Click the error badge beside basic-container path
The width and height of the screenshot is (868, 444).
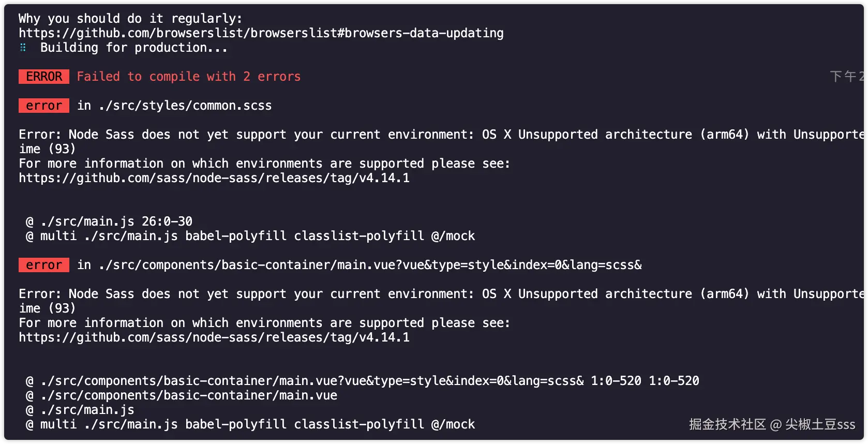[x=44, y=265]
